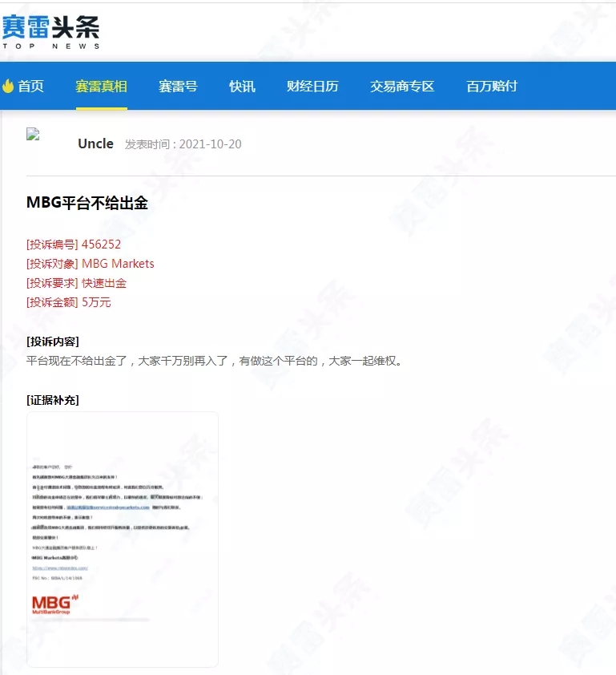
Task: Open the evidence screenshot thumbnail
Action: click(x=123, y=540)
